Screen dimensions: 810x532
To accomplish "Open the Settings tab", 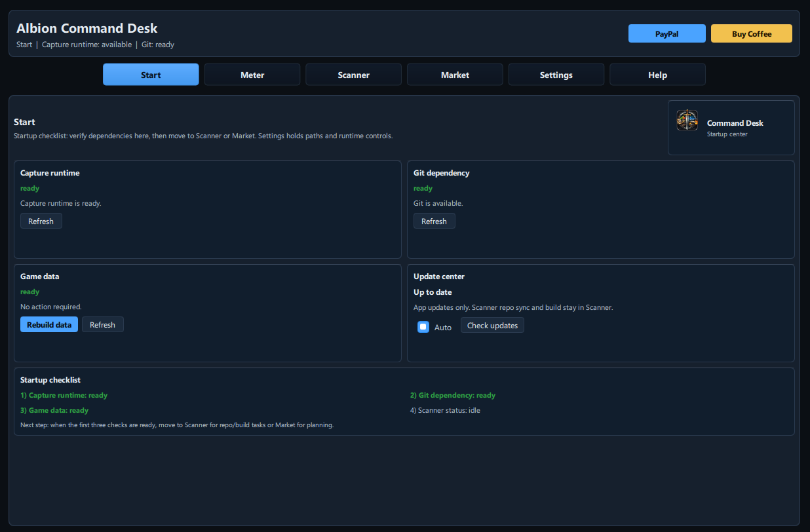I will [556, 74].
